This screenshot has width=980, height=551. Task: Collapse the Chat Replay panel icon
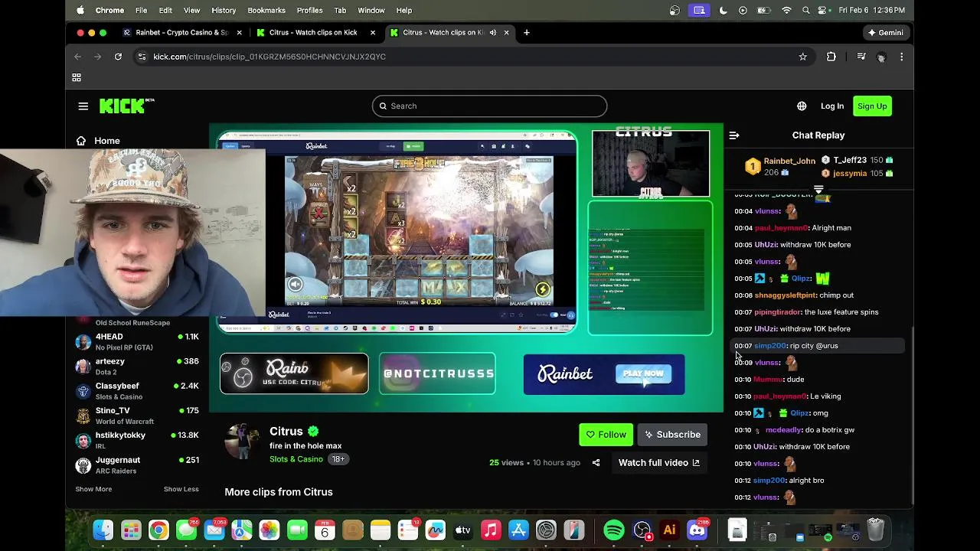coord(734,135)
